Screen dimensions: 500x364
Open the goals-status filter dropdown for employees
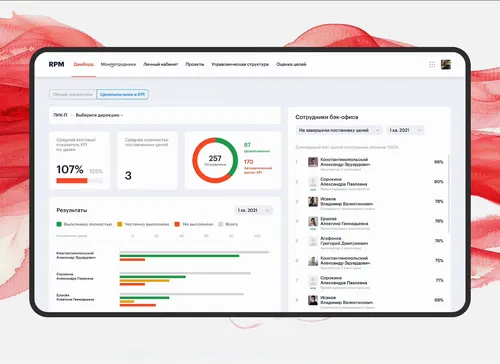point(339,130)
